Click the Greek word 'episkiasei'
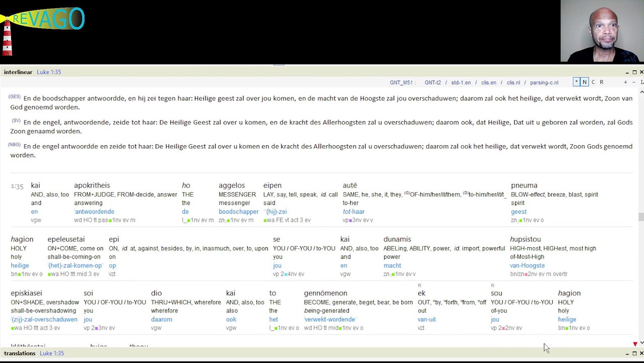644x363 pixels. tap(26, 293)
